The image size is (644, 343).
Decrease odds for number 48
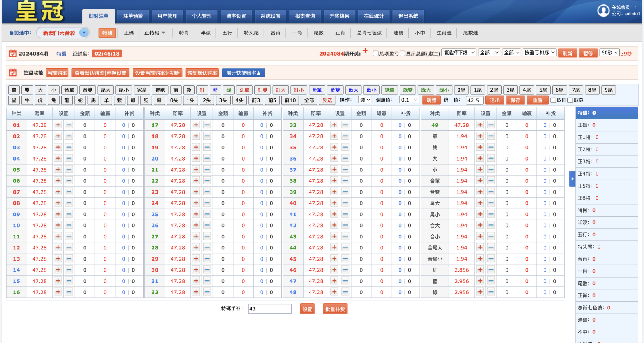pyautogui.click(x=345, y=292)
